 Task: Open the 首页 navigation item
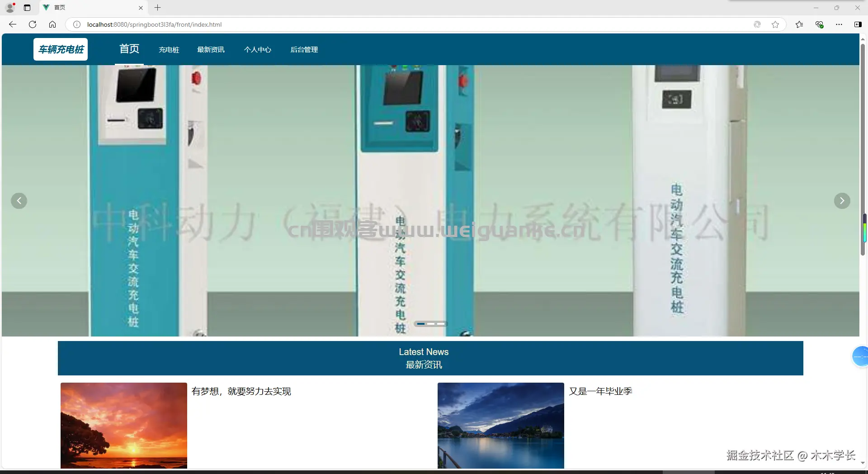pos(129,49)
